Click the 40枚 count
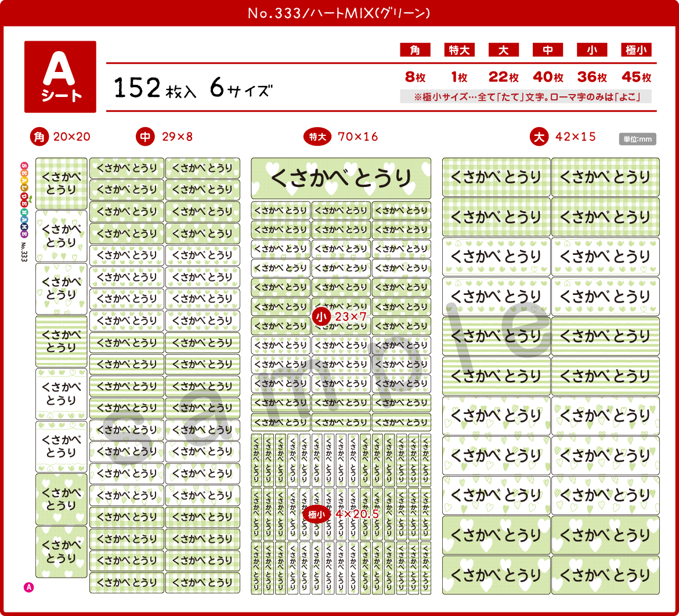 548,77
